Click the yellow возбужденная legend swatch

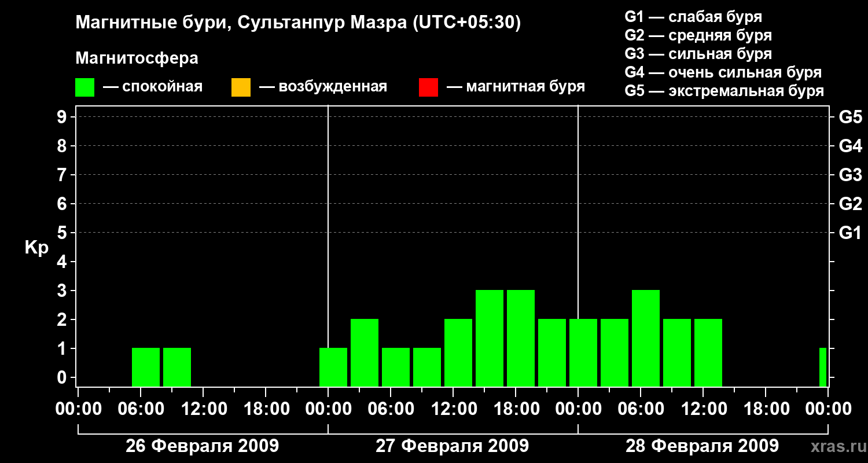241,87
